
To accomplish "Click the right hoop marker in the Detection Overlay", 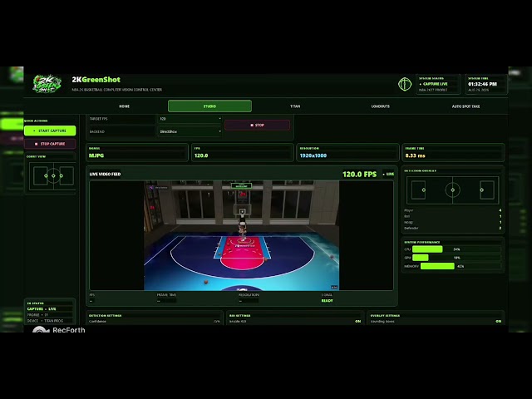I will click(x=482, y=190).
